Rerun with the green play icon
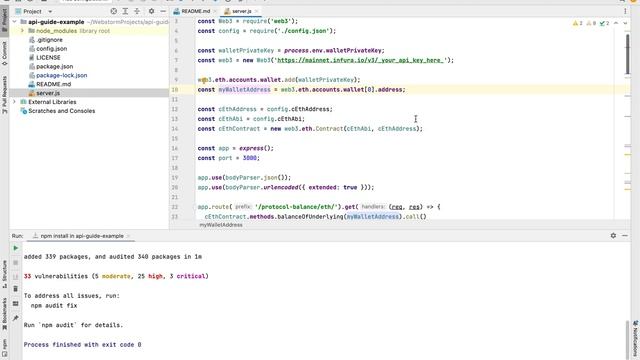This screenshot has height=360, width=640. point(16,248)
